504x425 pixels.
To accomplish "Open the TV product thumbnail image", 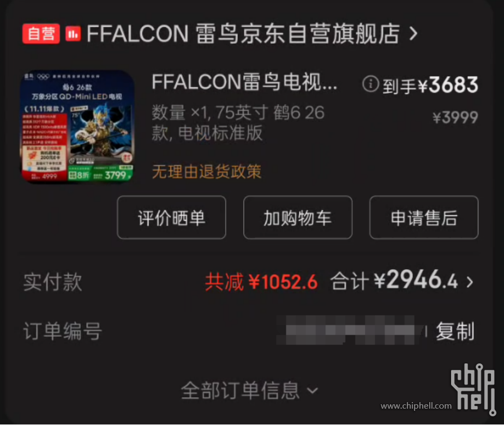I will tap(77, 127).
